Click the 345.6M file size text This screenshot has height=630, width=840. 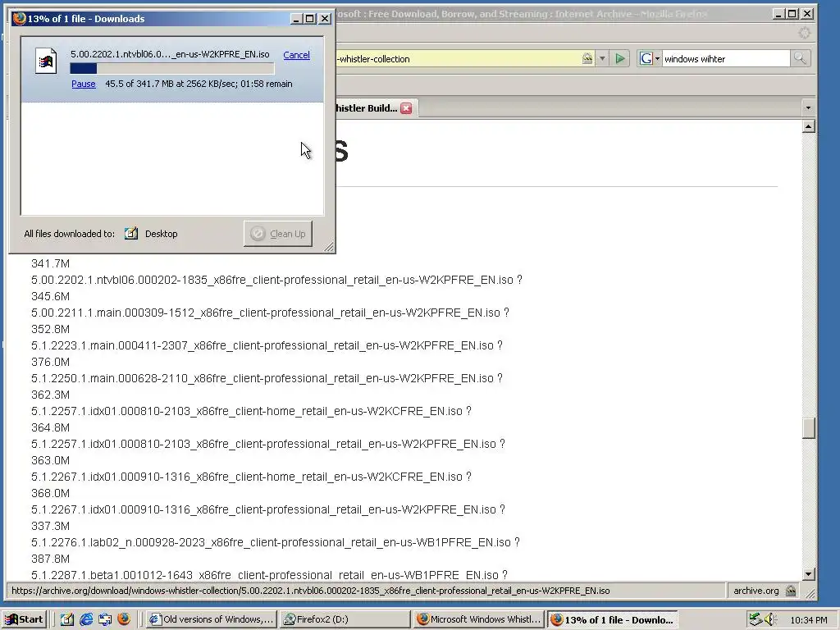tap(50, 296)
